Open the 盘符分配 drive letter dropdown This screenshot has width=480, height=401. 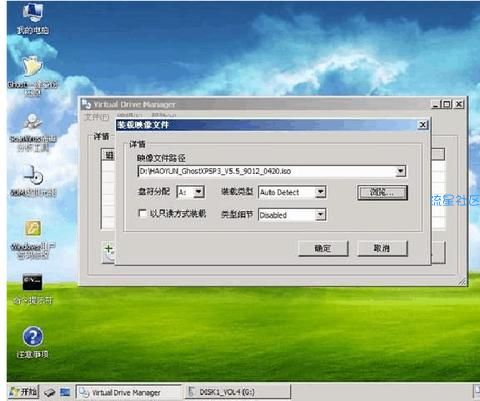point(199,192)
